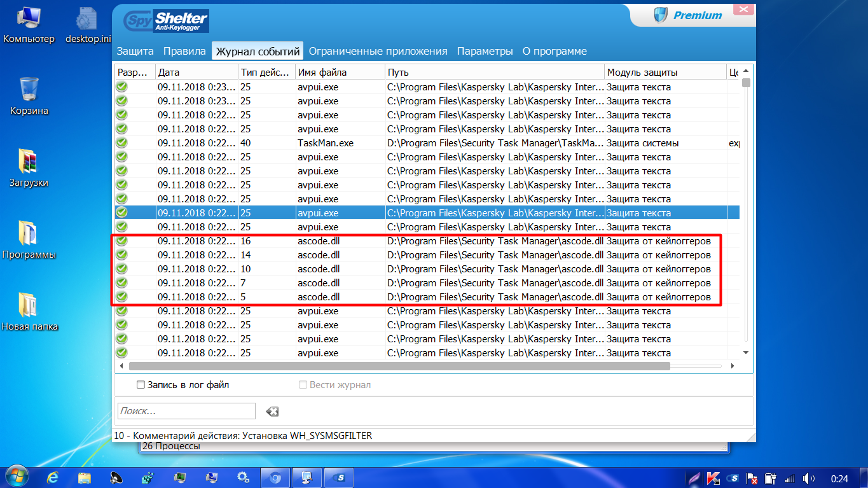The width and height of the screenshot is (868, 488).
Task: Enable the Запись в лог файл checkbox
Action: [x=141, y=385]
